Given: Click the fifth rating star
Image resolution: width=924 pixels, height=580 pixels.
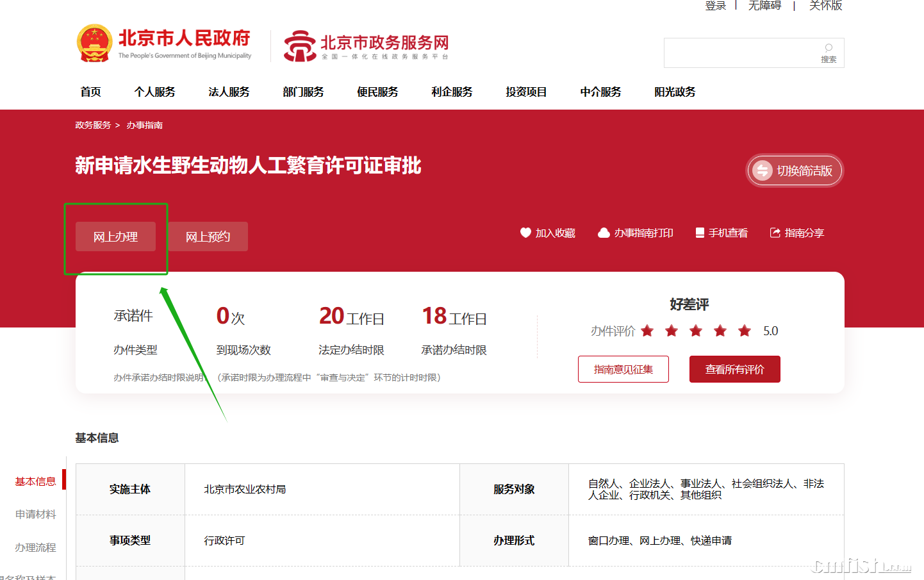Looking at the screenshot, I should pos(744,331).
